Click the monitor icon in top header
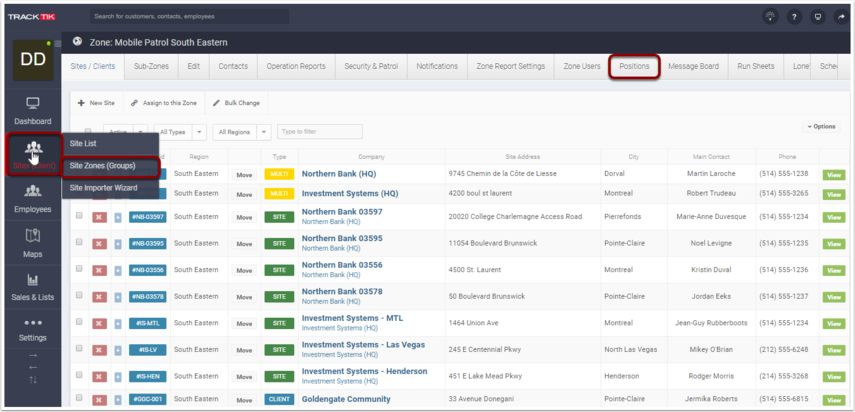 coord(817,16)
